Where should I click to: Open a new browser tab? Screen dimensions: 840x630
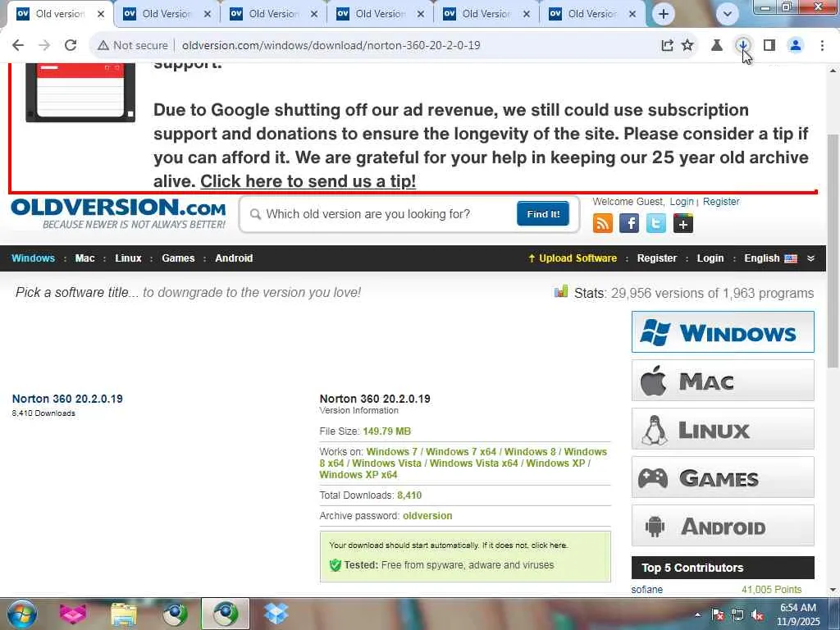point(663,14)
